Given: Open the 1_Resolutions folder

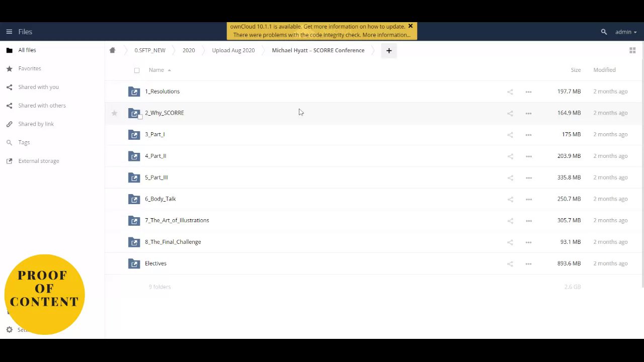Looking at the screenshot, I should 162,92.
